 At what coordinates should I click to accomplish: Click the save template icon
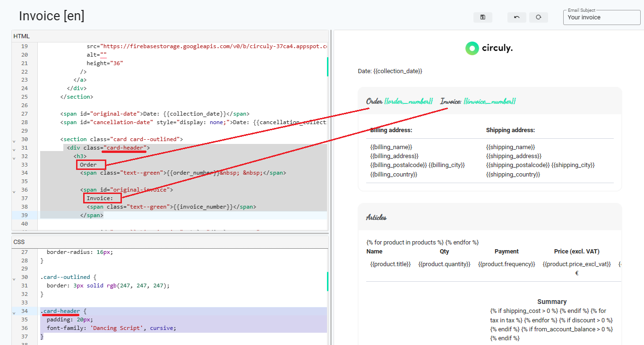click(x=482, y=17)
